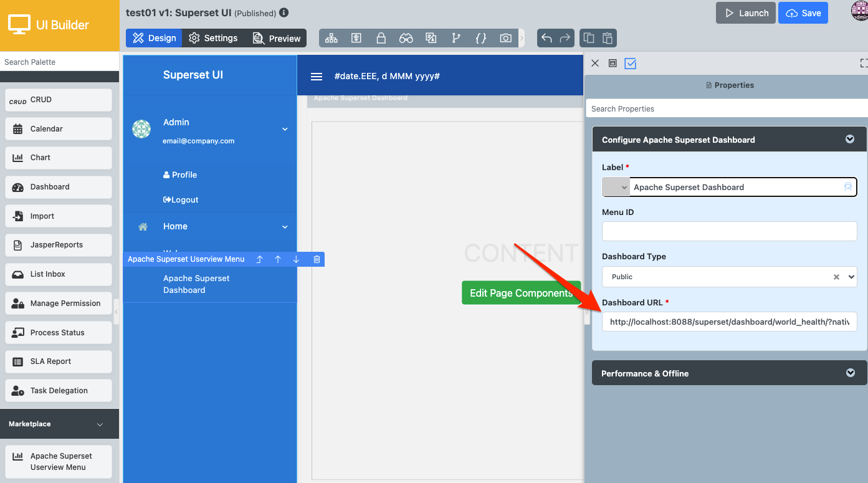Click the hamburger menu icon in header

tap(317, 76)
